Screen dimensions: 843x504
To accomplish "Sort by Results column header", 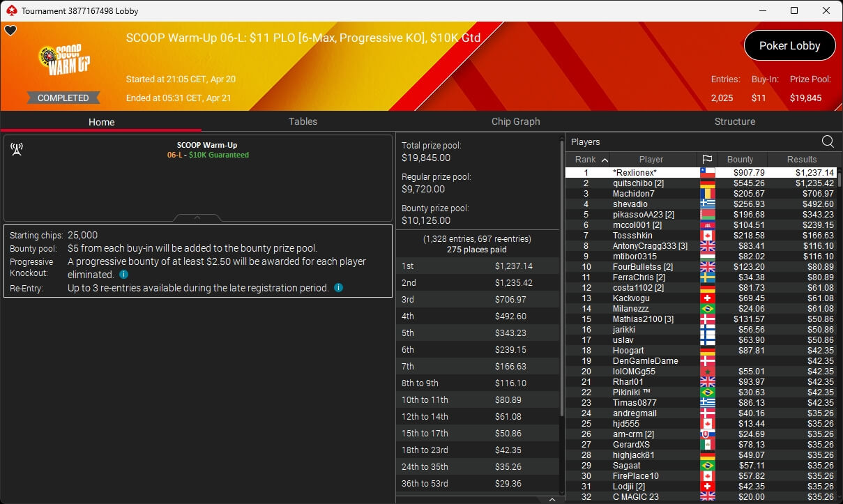I will pyautogui.click(x=802, y=160).
